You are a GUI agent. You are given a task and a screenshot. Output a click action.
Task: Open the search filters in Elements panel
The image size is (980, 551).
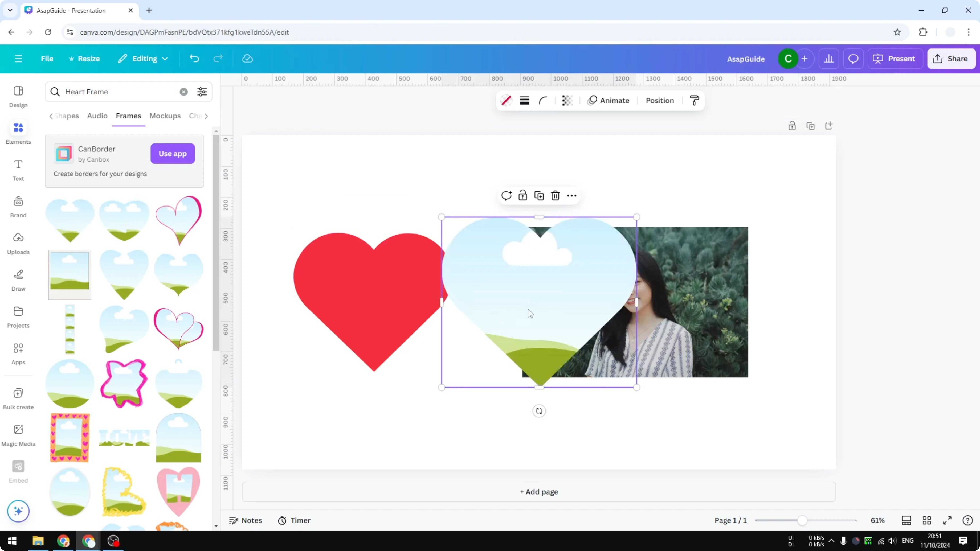point(202,92)
